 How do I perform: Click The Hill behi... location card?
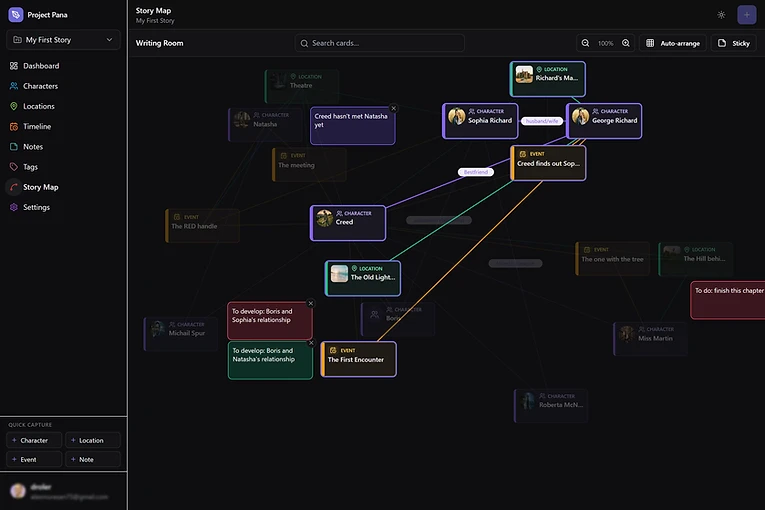(695, 259)
